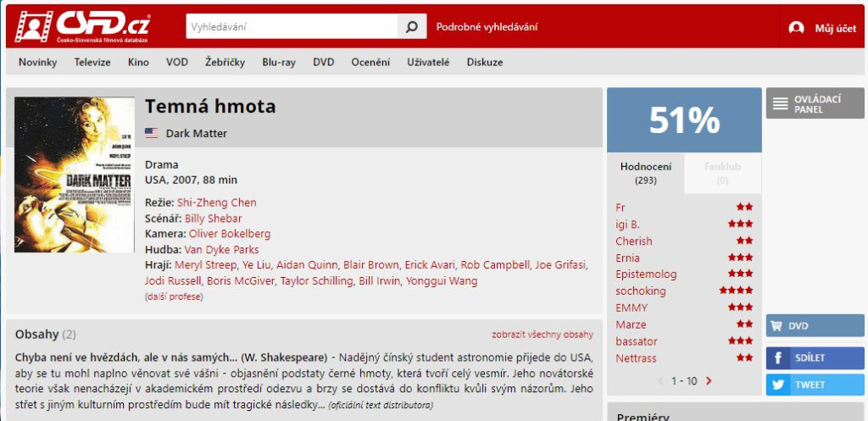Click the Facebook icon on Sdílet
This screenshot has height=421, width=868.
click(x=778, y=358)
